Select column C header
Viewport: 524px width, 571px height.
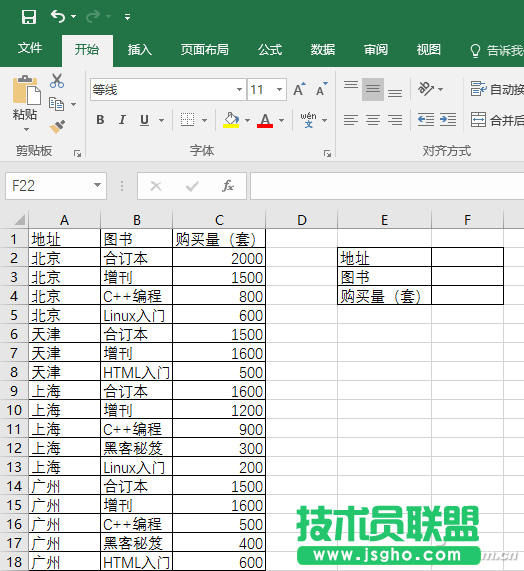[x=219, y=220]
